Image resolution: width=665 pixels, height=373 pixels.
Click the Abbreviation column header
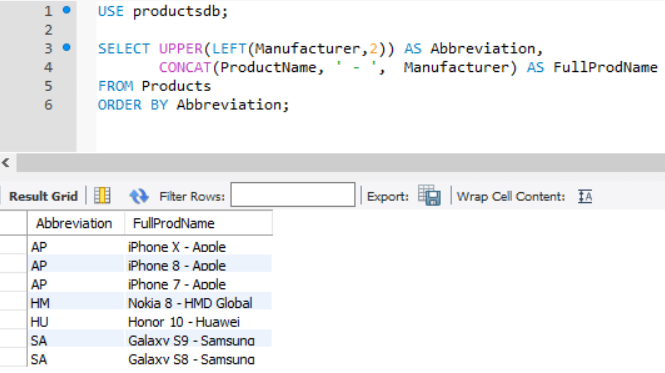tap(76, 223)
